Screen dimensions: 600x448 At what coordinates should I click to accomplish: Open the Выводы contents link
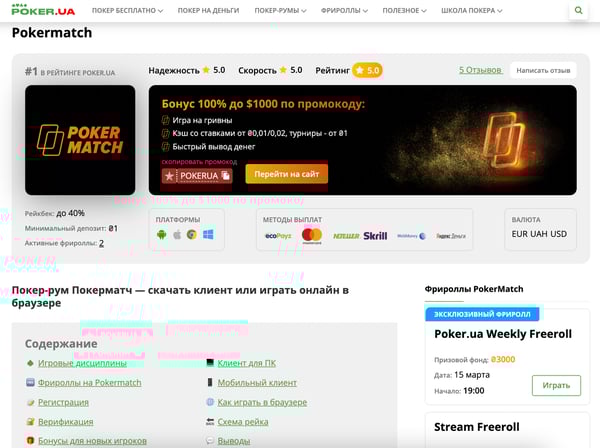pos(234,441)
